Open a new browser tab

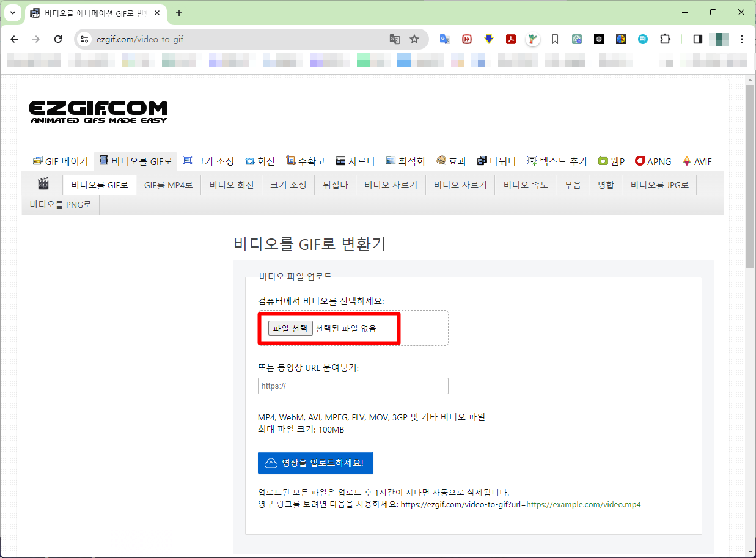[178, 13]
